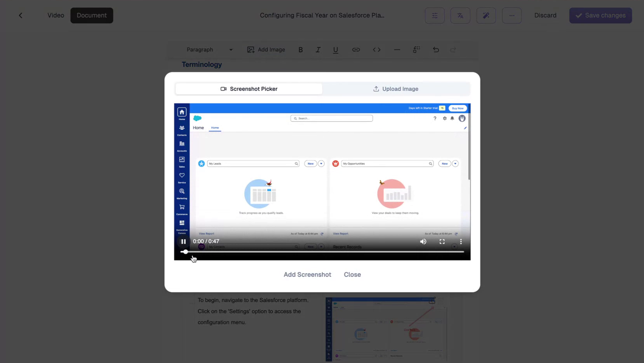Toggle bold formatting

click(300, 49)
